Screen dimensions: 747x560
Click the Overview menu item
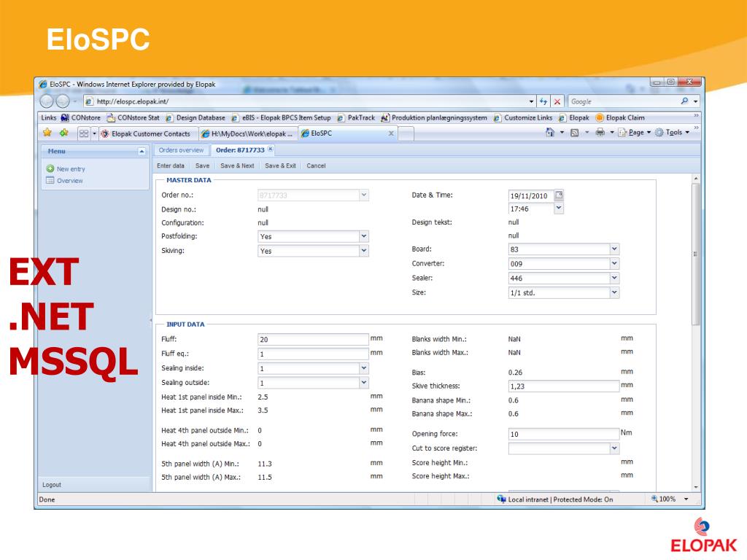tap(69, 181)
